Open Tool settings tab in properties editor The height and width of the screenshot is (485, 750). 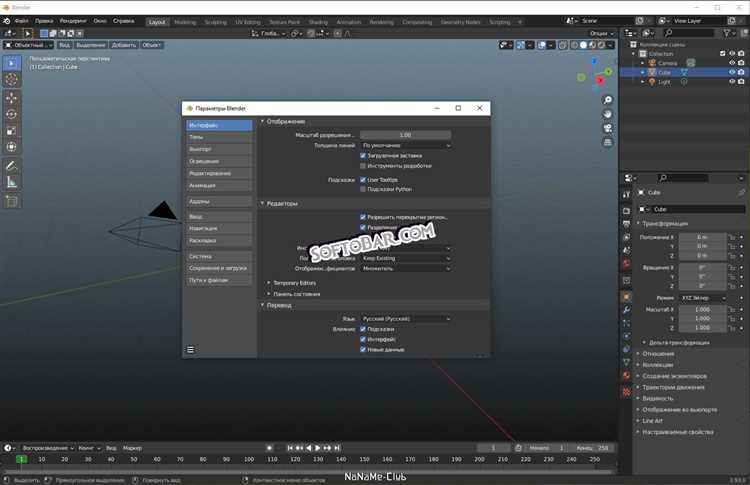tap(627, 195)
